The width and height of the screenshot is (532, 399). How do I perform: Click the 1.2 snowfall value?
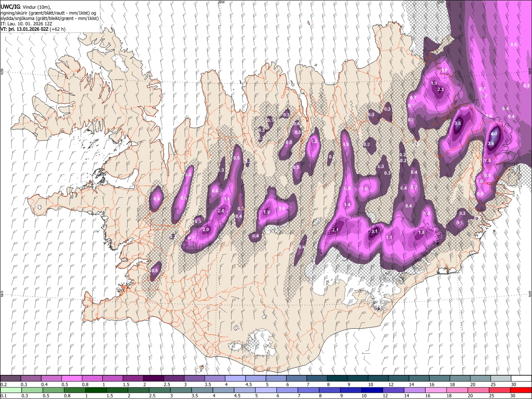click(x=314, y=142)
